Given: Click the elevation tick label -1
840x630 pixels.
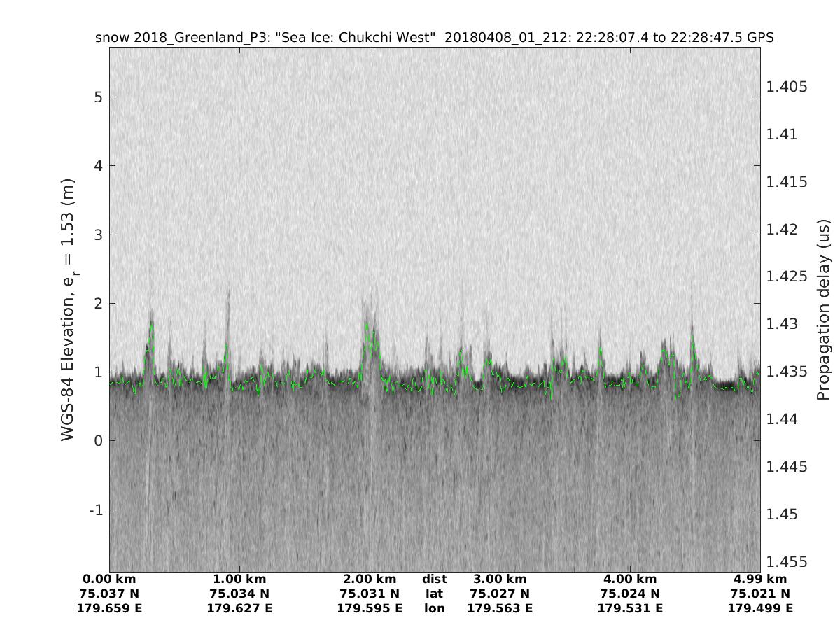Looking at the screenshot, I should pos(95,510).
